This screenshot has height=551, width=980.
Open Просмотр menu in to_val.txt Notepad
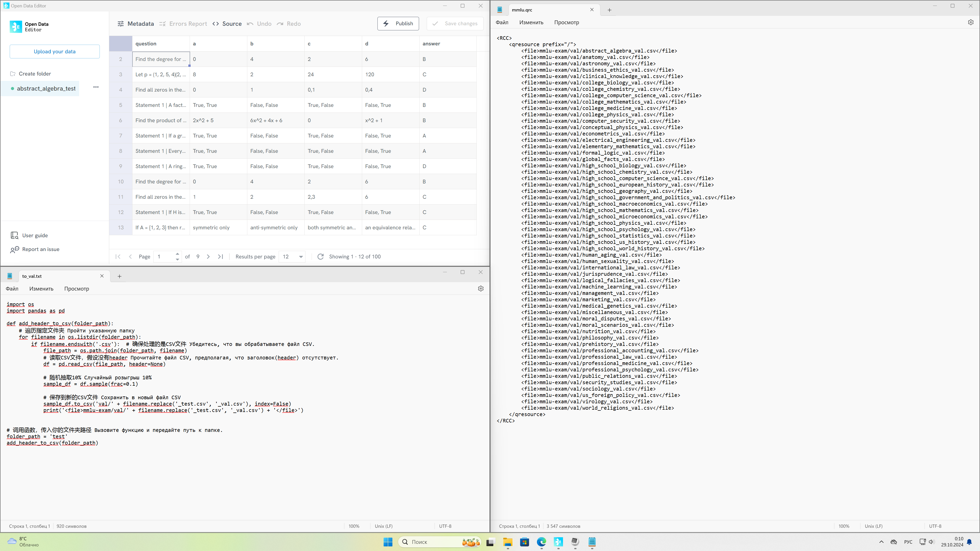[77, 289]
